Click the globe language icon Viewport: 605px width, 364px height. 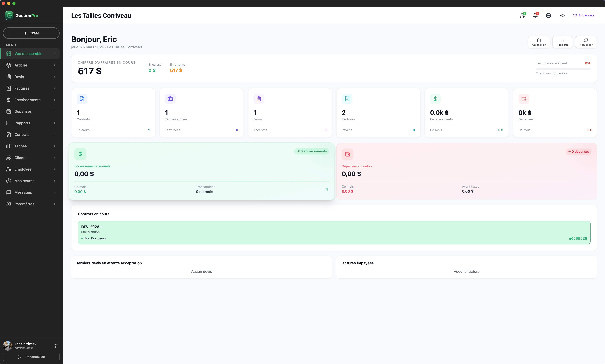click(x=549, y=16)
